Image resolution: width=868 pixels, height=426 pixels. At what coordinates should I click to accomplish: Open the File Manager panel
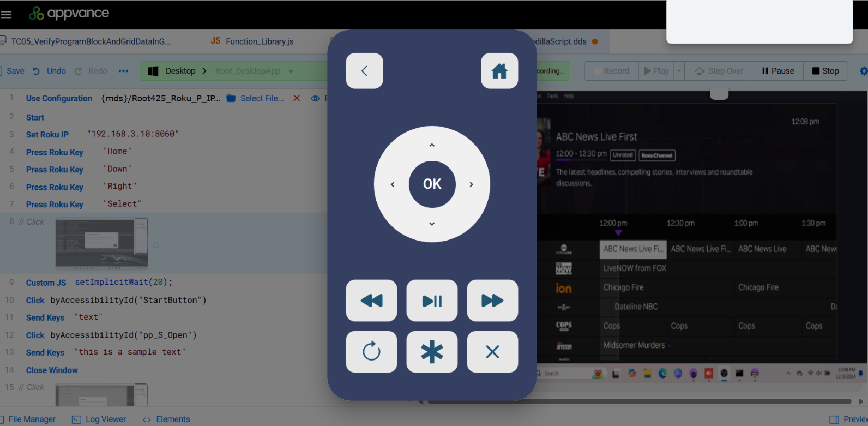pyautogui.click(x=27, y=419)
